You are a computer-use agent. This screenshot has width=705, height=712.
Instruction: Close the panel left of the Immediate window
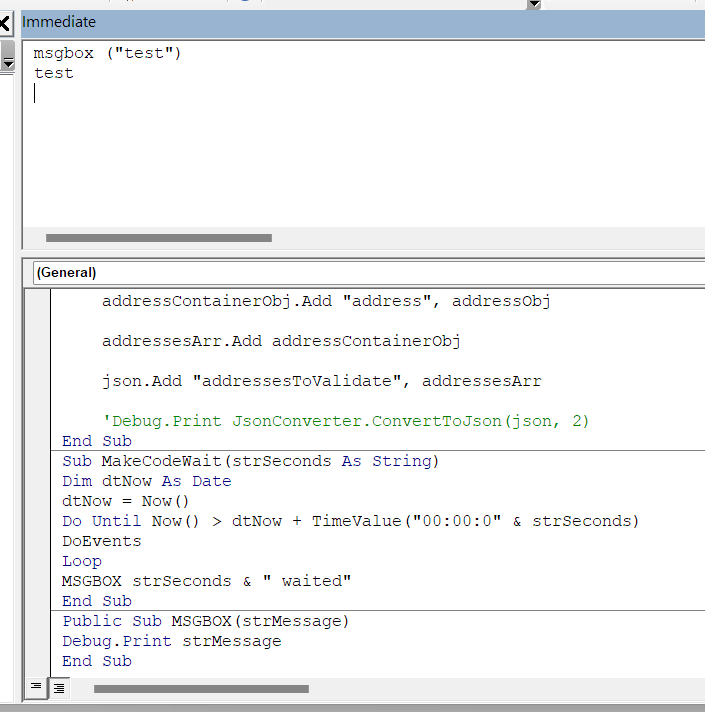coord(5,23)
